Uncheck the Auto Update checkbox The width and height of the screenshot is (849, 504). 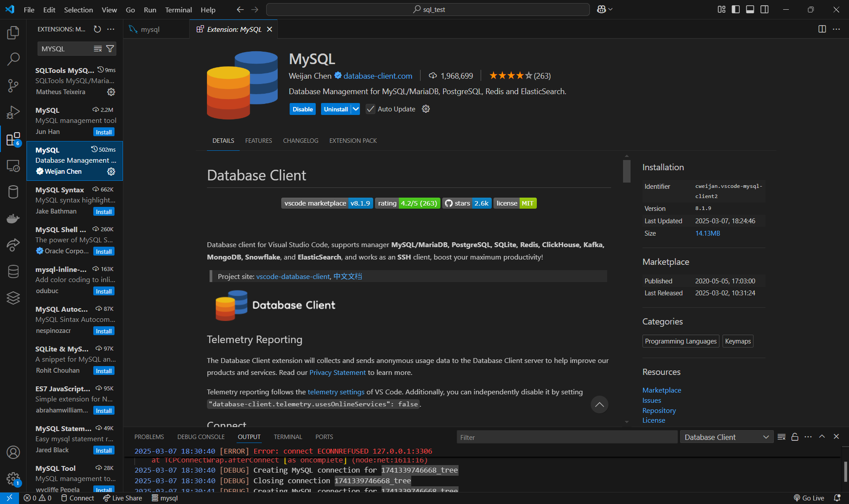coord(371,109)
